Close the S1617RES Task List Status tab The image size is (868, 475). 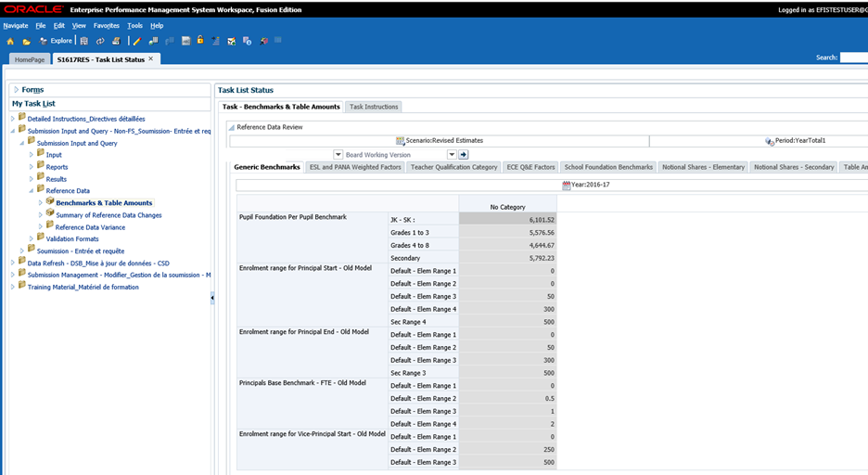pyautogui.click(x=151, y=58)
